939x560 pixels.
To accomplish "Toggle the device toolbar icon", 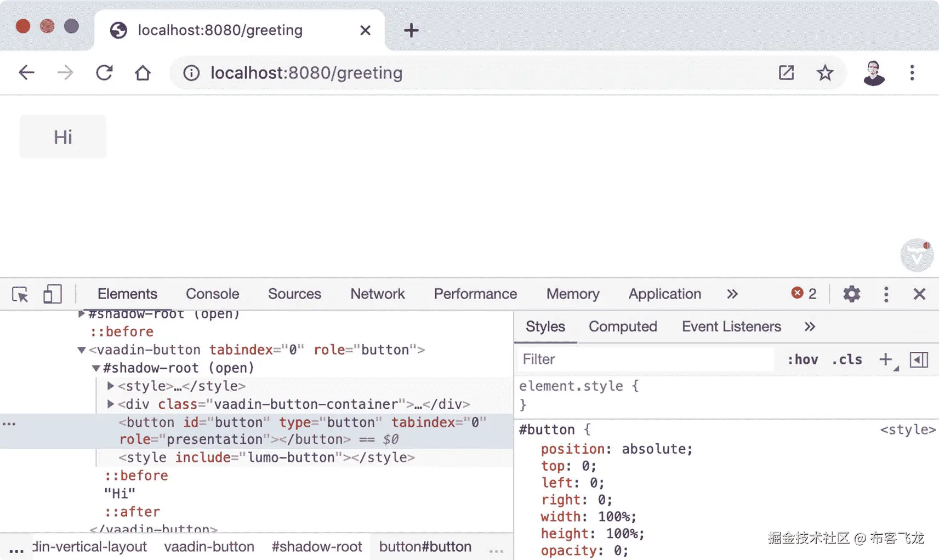I will click(x=52, y=294).
